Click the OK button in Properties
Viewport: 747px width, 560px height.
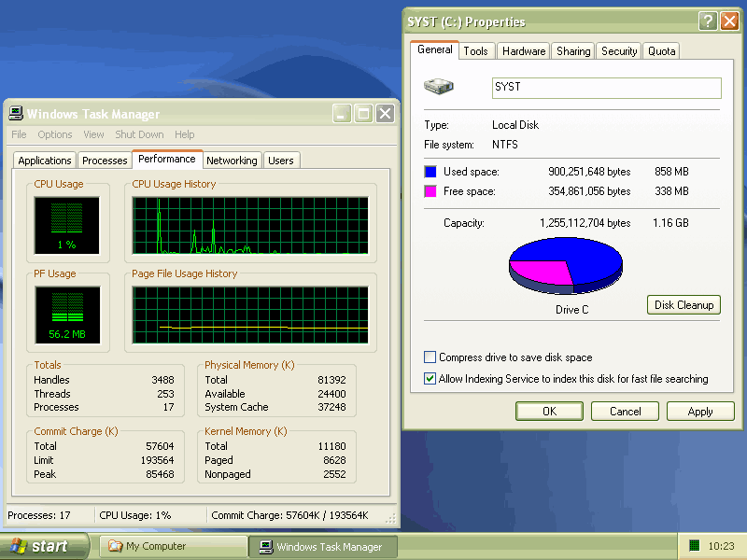[x=549, y=411]
